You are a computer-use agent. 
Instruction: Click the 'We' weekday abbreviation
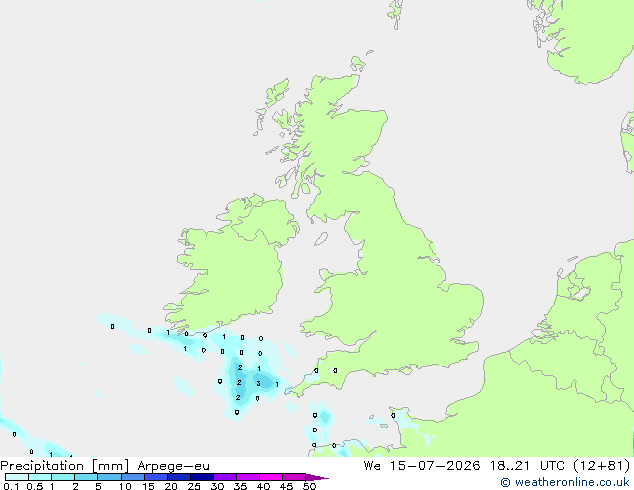coord(372,466)
